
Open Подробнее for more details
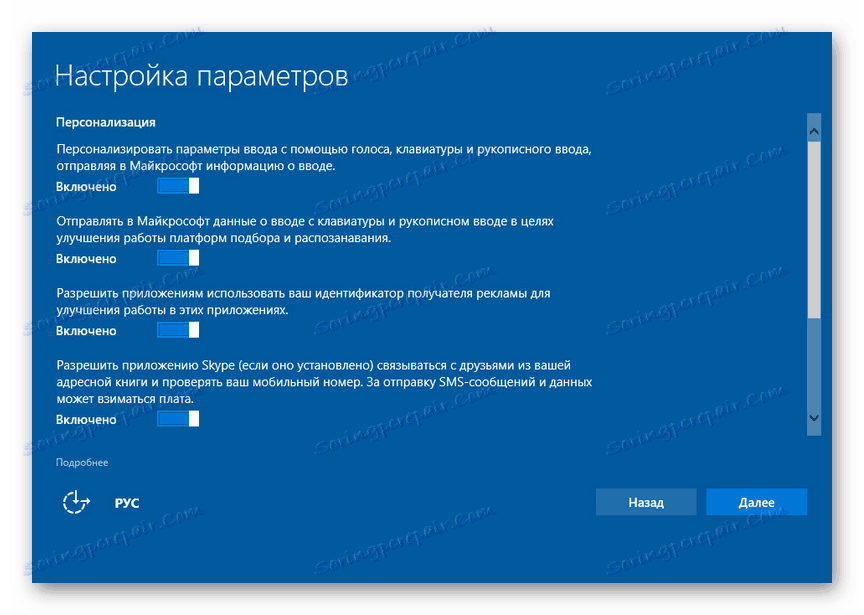(82, 462)
